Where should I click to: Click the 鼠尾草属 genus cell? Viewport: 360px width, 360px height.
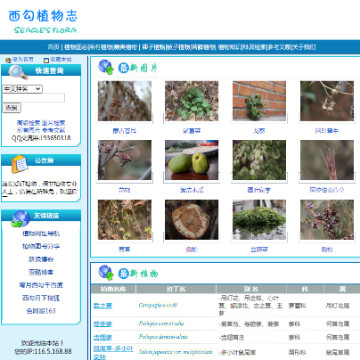pyautogui.click(x=338, y=352)
